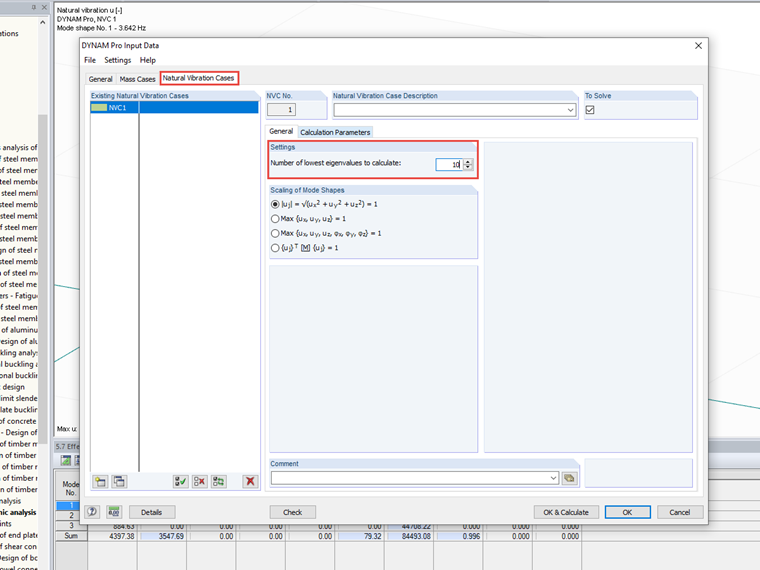Select the Natural Vibration Cases tab
Image resolution: width=760 pixels, height=570 pixels.
tap(198, 78)
